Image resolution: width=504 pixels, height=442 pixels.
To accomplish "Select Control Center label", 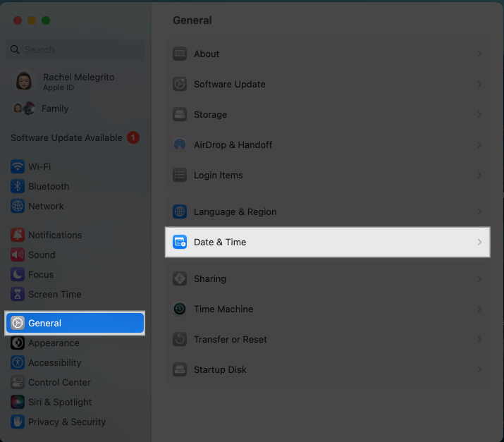I will tap(59, 383).
